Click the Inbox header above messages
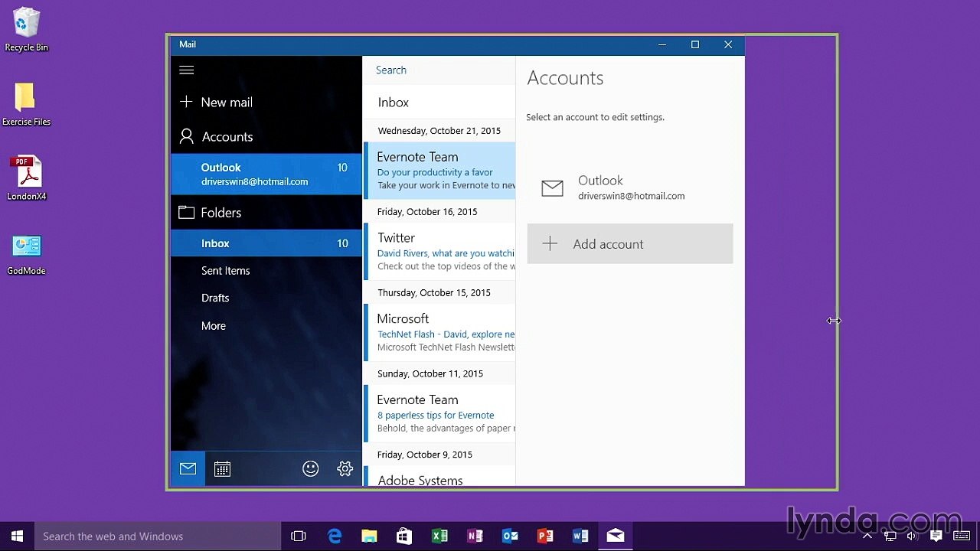Image resolution: width=980 pixels, height=551 pixels. (393, 102)
